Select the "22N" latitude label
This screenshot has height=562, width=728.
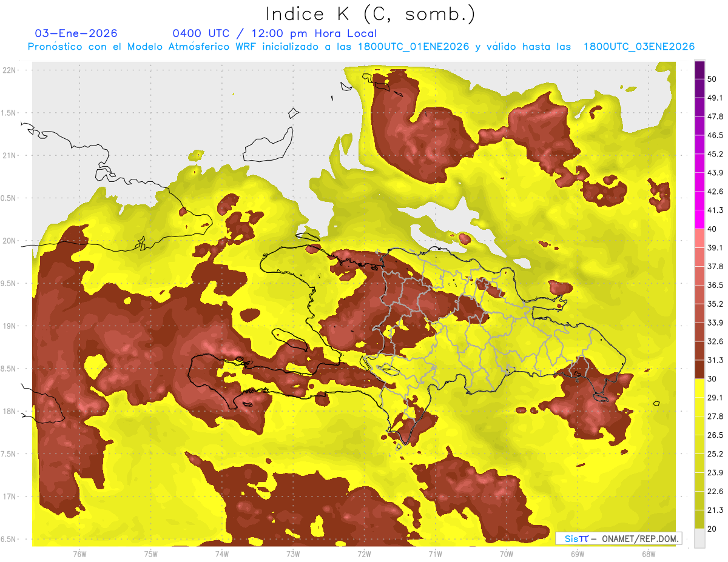pos(9,70)
